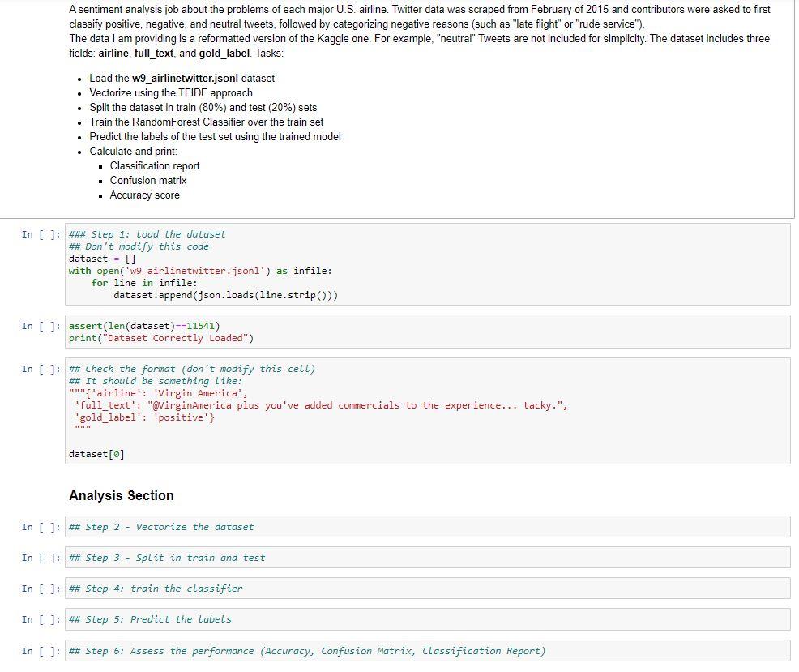Select the Step 2 vectorize dataset cell
Image resolution: width=799 pixels, height=672 pixels.
pyautogui.click(x=324, y=526)
